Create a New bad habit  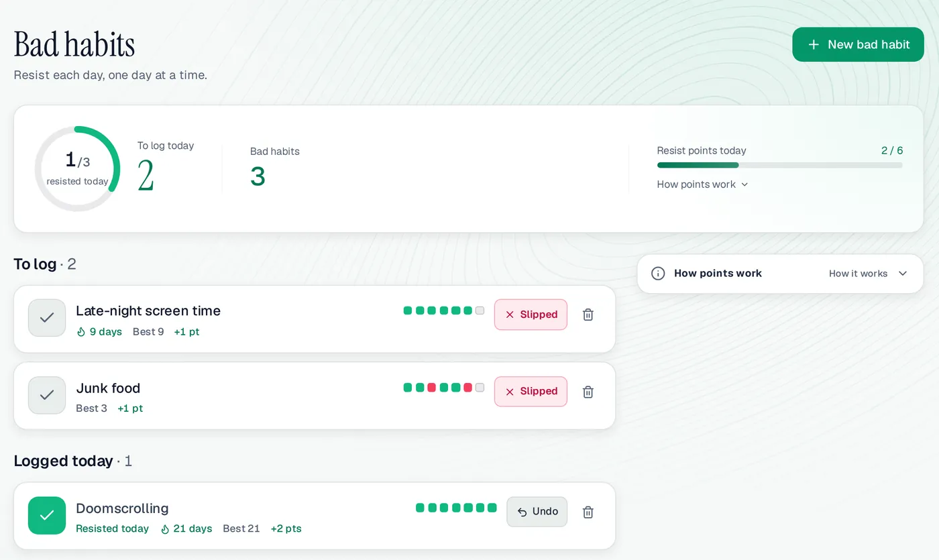click(858, 44)
